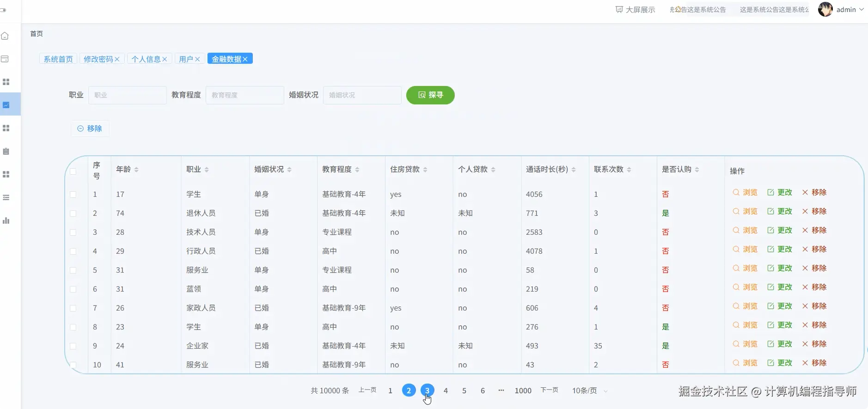
Task: Toggle the select-all checkbox in table header
Action: 73,171
